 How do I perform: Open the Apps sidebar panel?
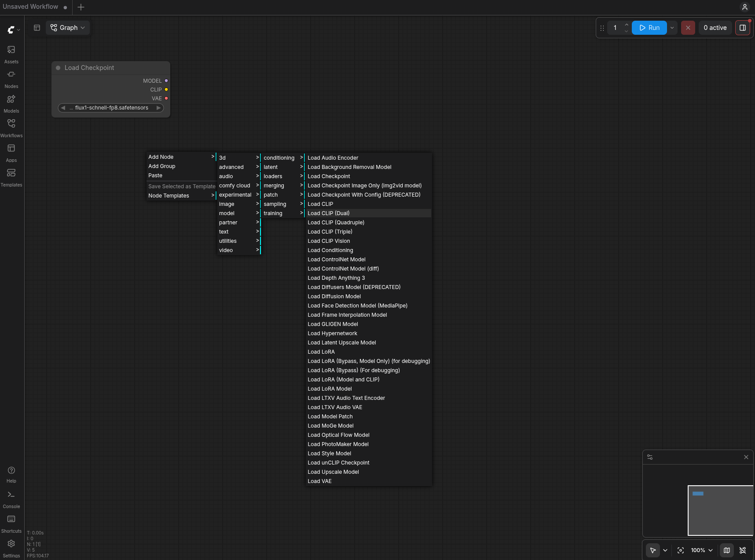[11, 153]
